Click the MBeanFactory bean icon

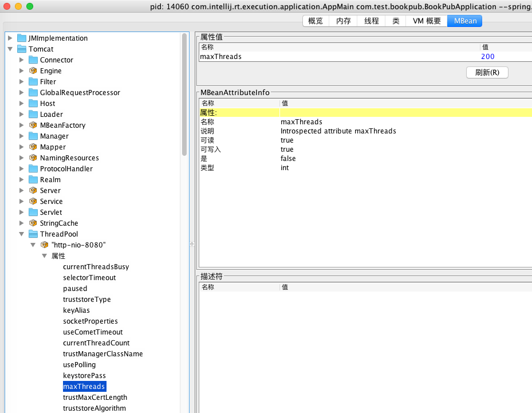click(33, 125)
